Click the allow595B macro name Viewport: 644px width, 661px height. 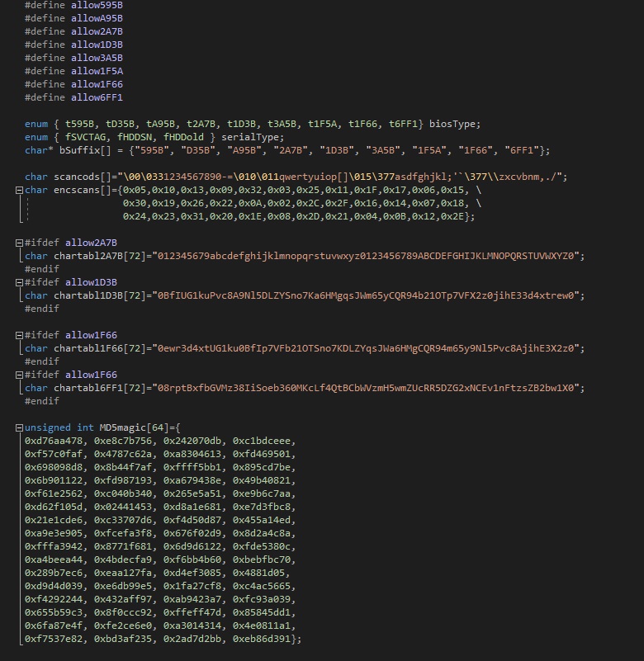click(97, 5)
